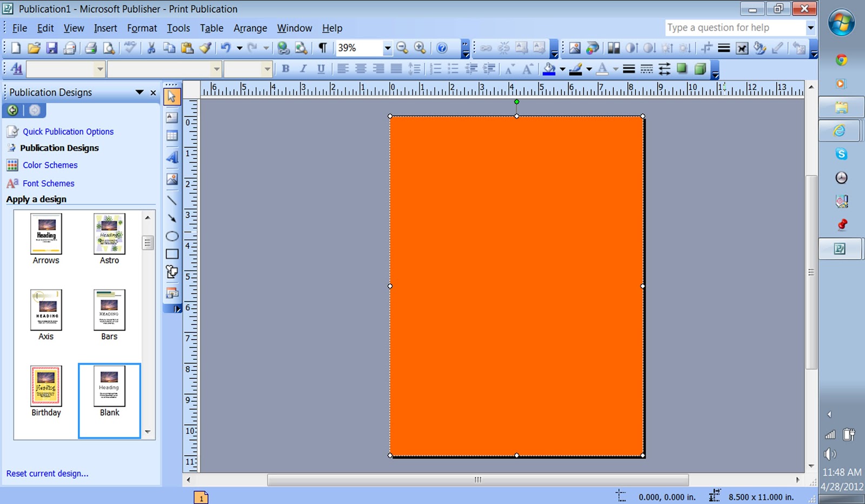865x504 pixels.
Task: Toggle italic formatting
Action: 303,69
